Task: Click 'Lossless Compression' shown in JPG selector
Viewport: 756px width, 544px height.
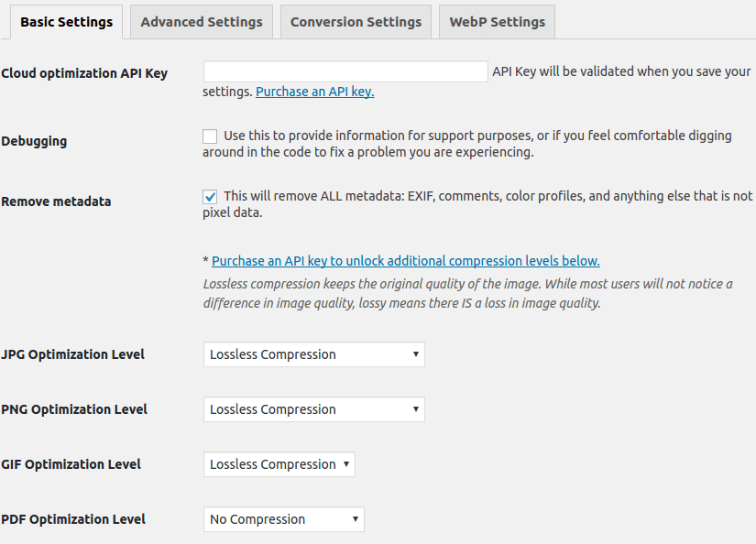Action: 275,354
